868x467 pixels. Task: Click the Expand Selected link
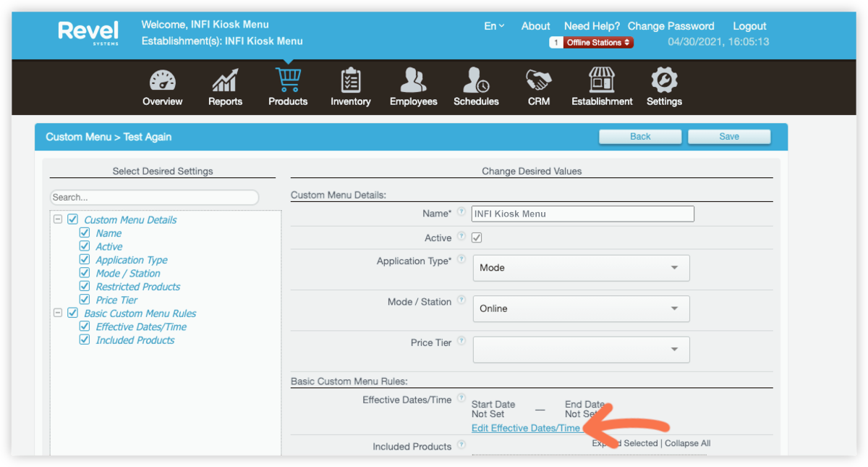click(625, 443)
